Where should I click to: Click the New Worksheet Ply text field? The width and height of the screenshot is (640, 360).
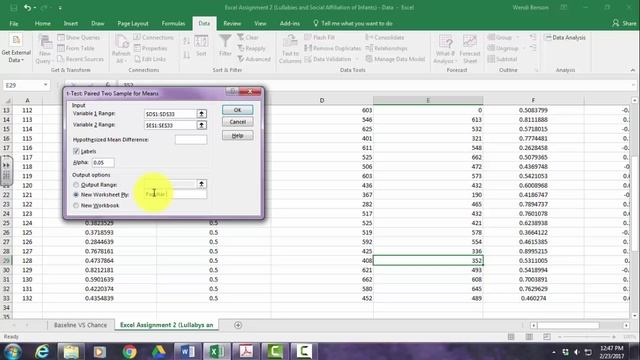coord(176,194)
